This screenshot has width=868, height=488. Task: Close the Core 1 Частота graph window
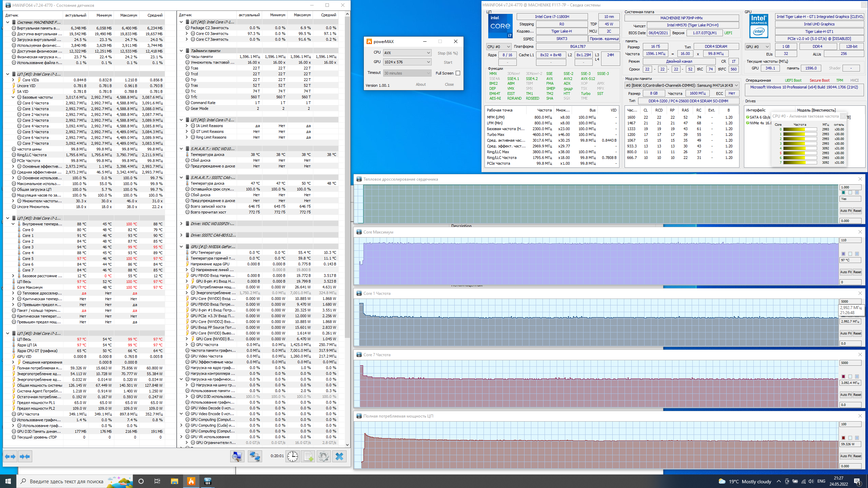click(x=860, y=293)
